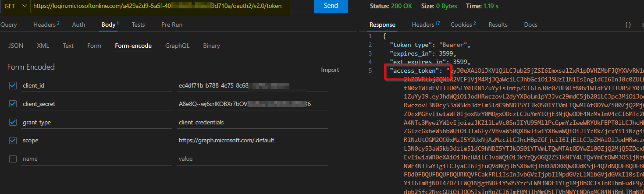The image size is (644, 194).
Task: Open the Pre Run tab
Action: coord(172,25)
